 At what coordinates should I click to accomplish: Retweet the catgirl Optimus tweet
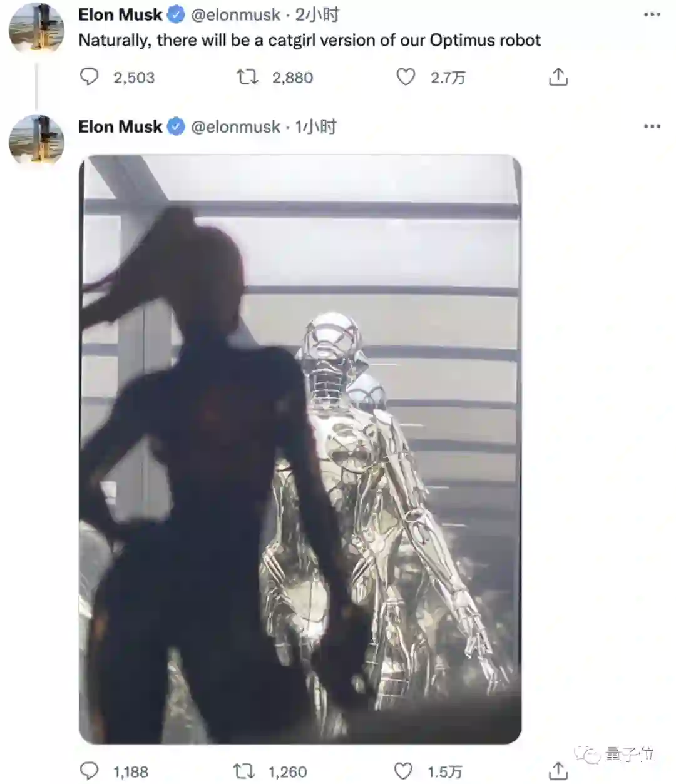pos(247,77)
